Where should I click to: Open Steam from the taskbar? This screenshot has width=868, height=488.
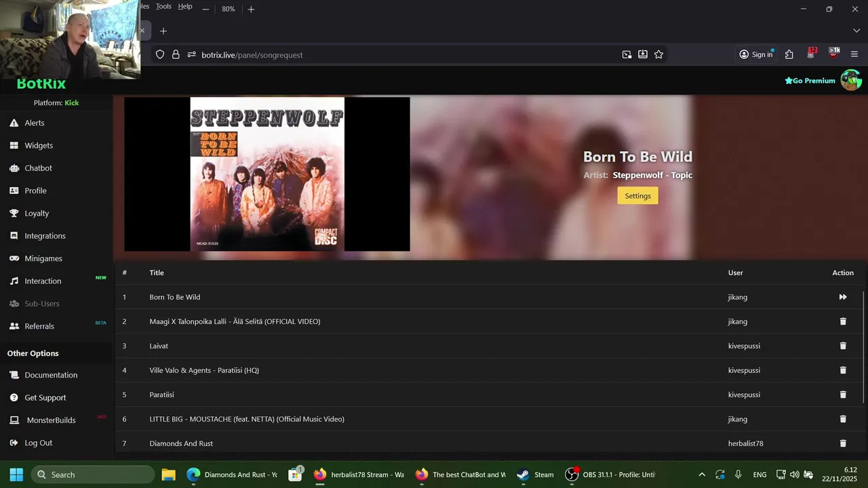tap(536, 474)
